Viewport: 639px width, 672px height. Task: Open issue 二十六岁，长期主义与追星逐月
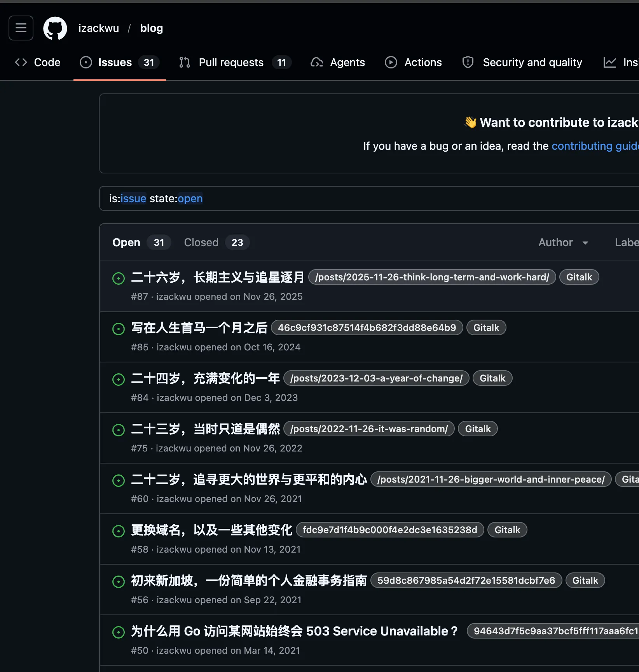click(218, 277)
